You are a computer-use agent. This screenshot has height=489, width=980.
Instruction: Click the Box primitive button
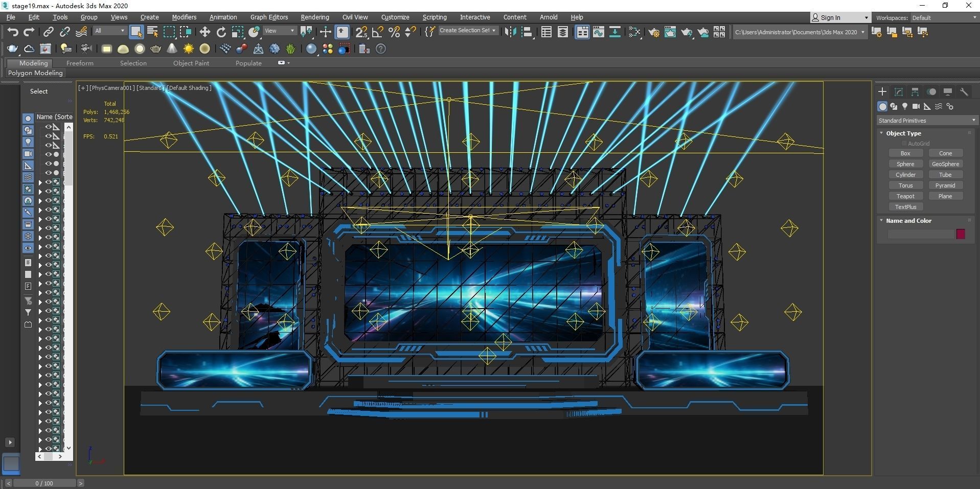click(905, 153)
